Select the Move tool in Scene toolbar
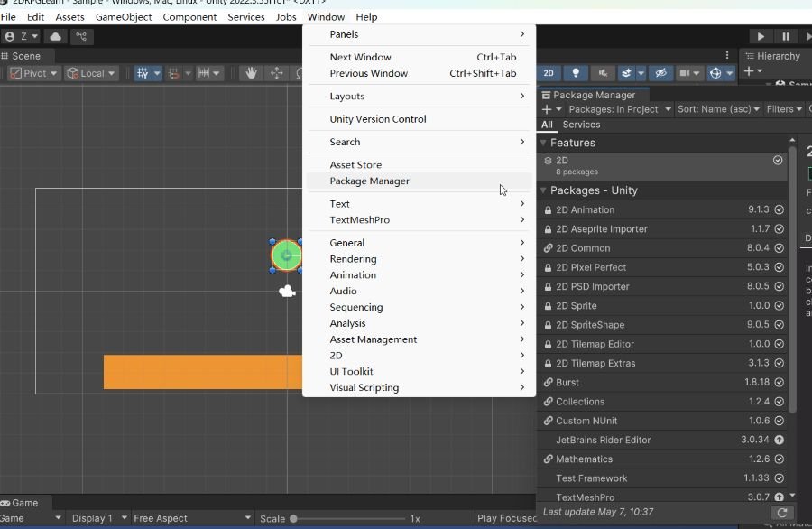This screenshot has width=812, height=529. click(x=277, y=73)
